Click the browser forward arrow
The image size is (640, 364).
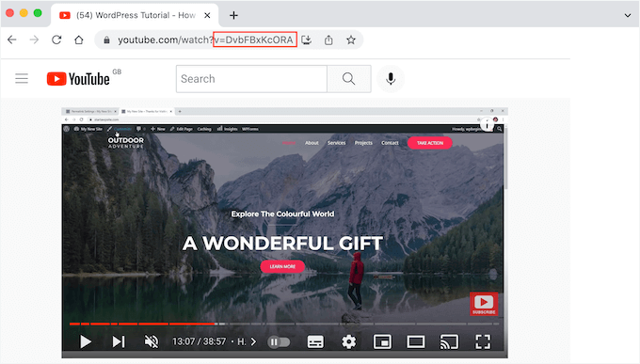[x=34, y=40]
